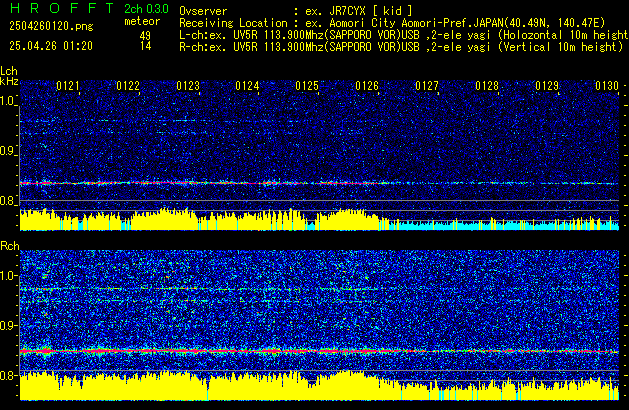
Task: Click the meteor count value 14
Action: 146,46
